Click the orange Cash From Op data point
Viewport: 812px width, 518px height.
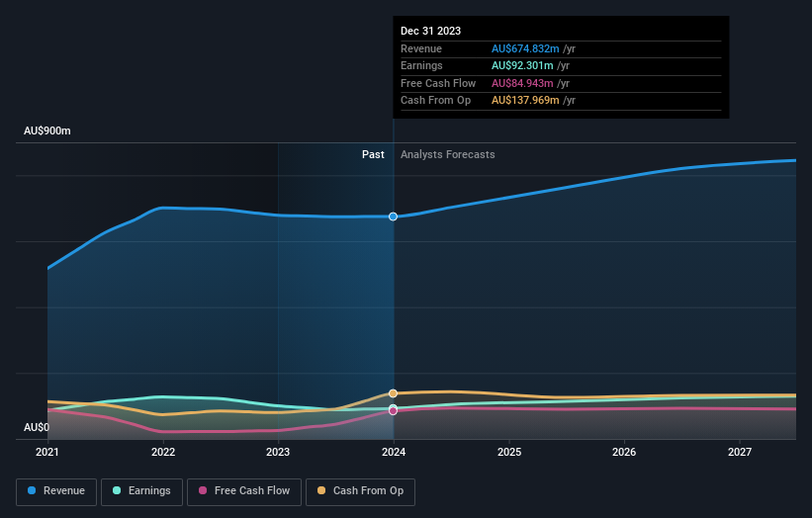[x=393, y=393]
